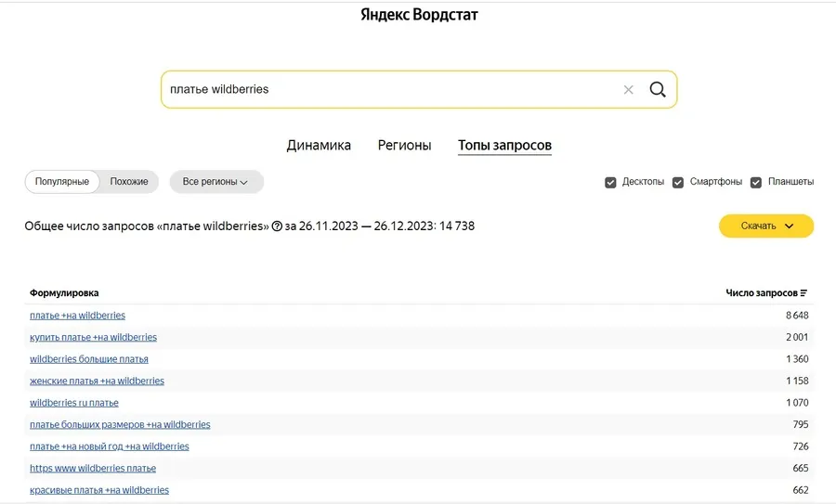Select the Популярные toggle option
Viewport: 836px width, 504px height.
click(62, 182)
